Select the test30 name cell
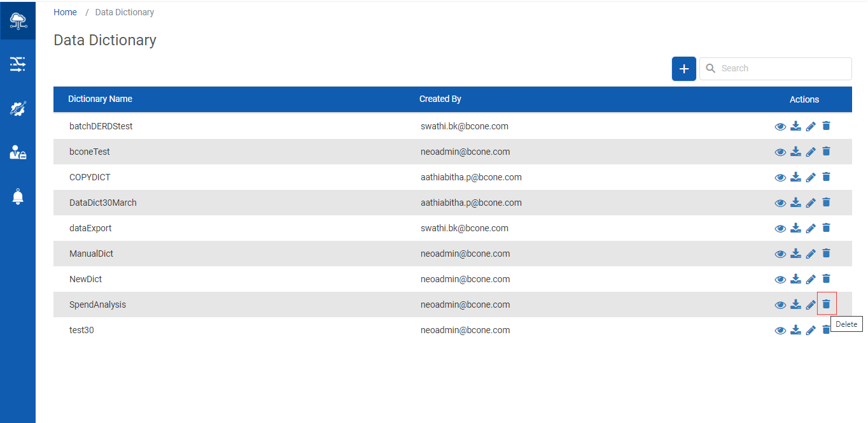Viewport: 868px width, 423px height. tap(81, 330)
